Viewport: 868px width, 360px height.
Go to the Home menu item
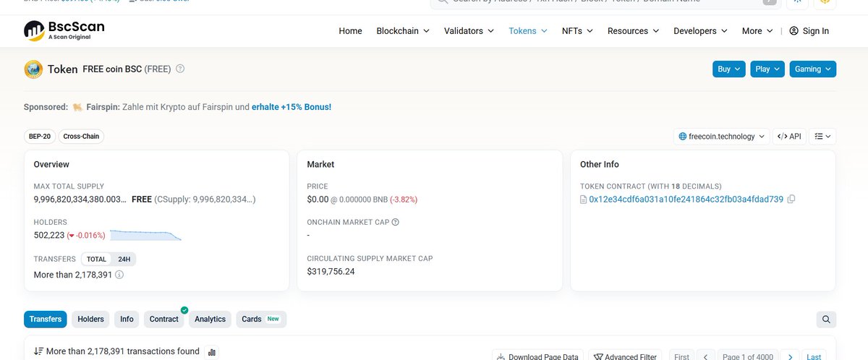[350, 31]
